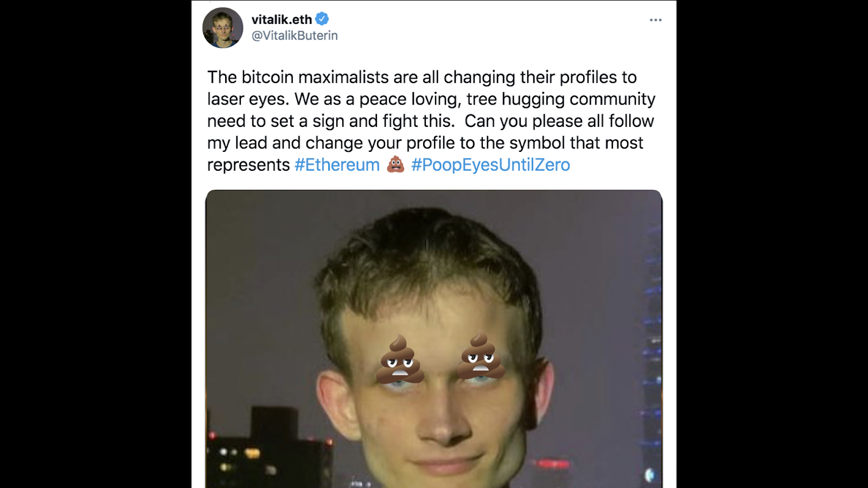Click the red light beside the chin in the photo
Viewport: 868px width, 488px height.
point(553,464)
